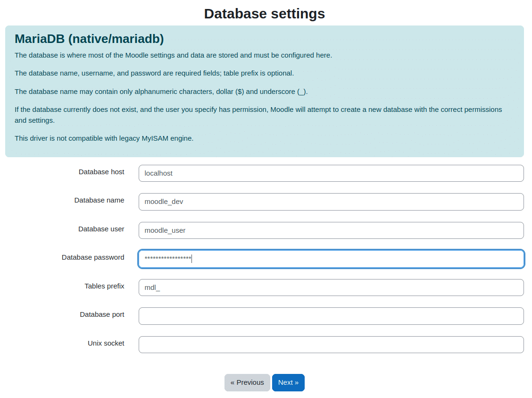Click the "Tables prefix" label text
The image size is (532, 398).
pos(104,286)
